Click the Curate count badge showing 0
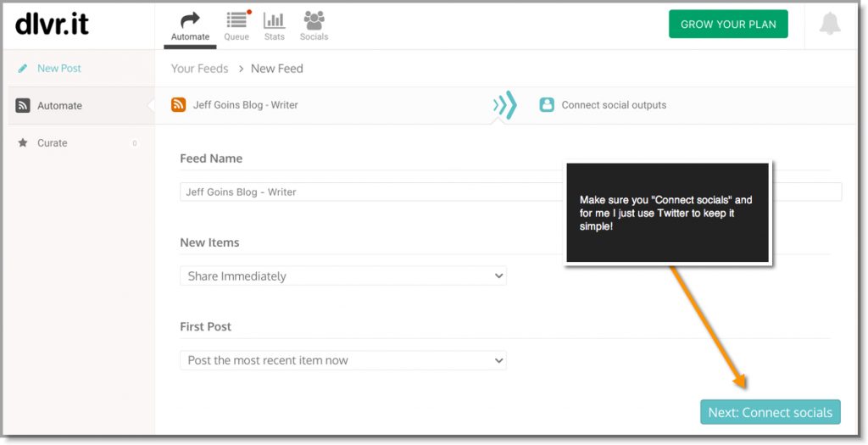This screenshot has height=445, width=868. [x=135, y=143]
